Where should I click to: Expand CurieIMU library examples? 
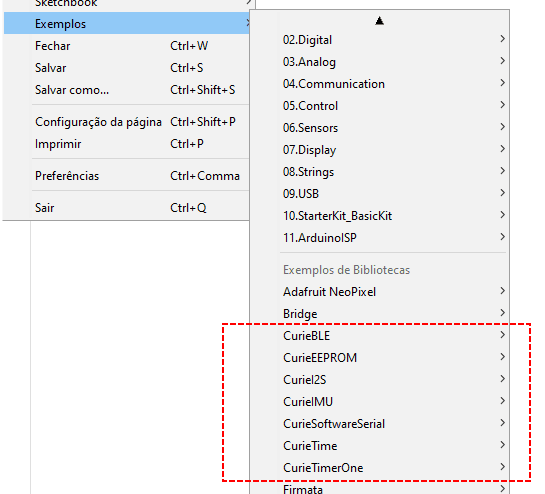[x=379, y=402]
